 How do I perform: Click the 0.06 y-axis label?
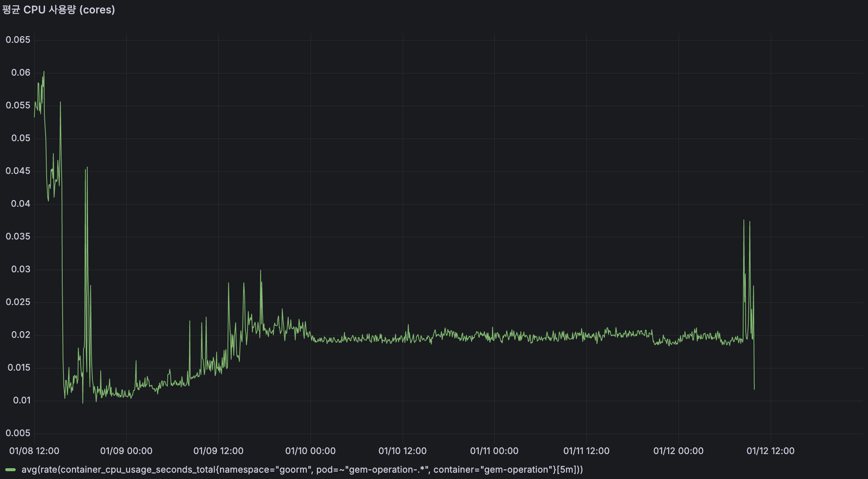(x=21, y=73)
